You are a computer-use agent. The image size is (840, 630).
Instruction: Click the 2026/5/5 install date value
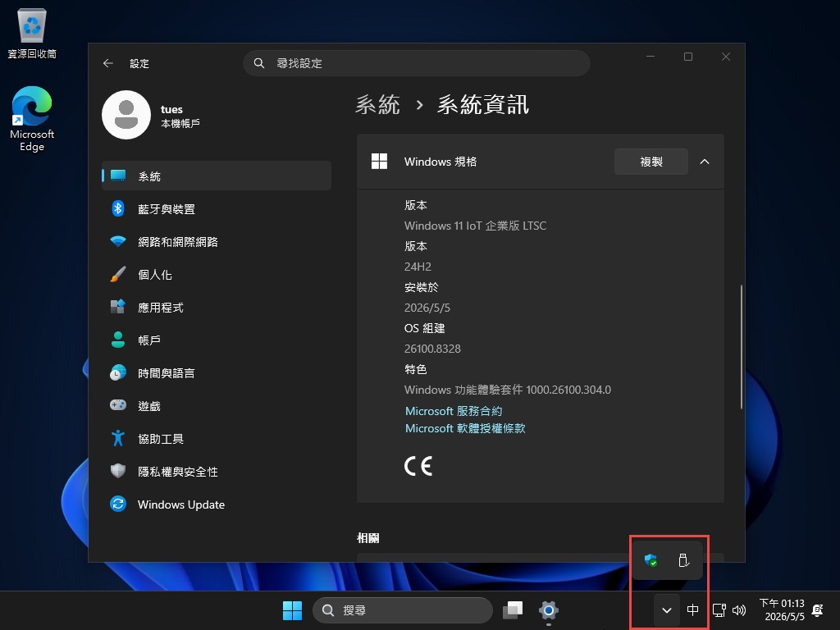tap(427, 308)
